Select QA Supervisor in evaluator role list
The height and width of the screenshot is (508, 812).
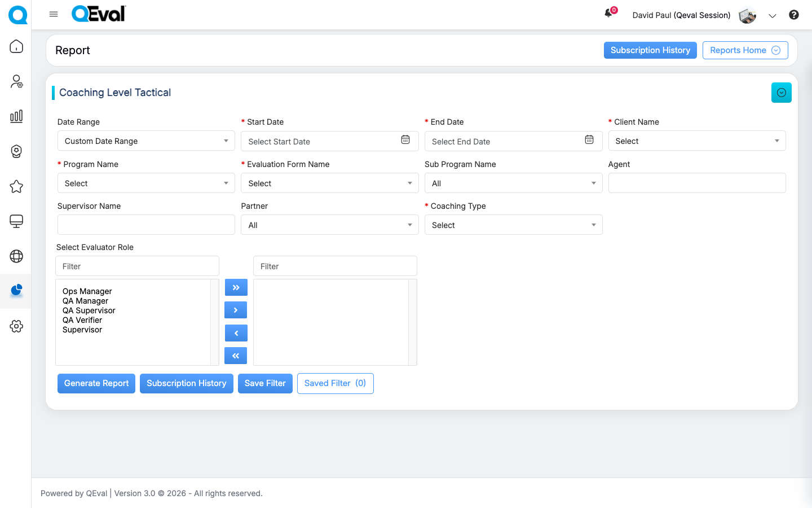click(x=89, y=310)
